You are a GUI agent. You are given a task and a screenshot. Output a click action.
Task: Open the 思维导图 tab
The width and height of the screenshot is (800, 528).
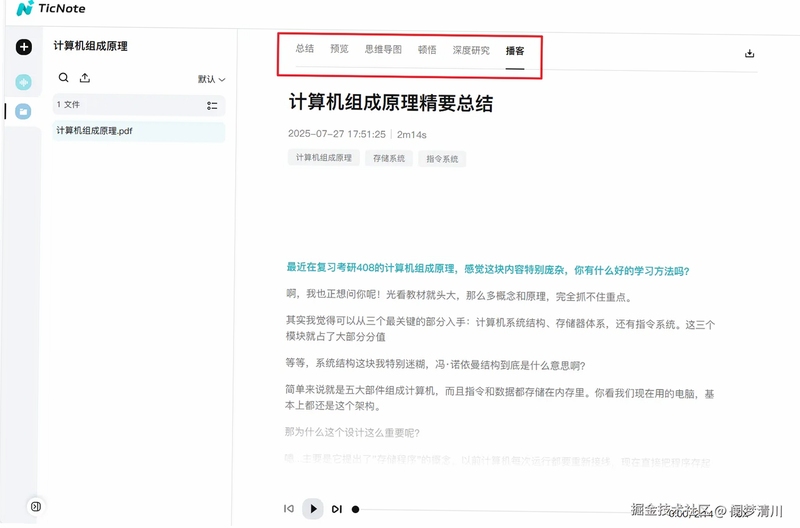(x=383, y=49)
